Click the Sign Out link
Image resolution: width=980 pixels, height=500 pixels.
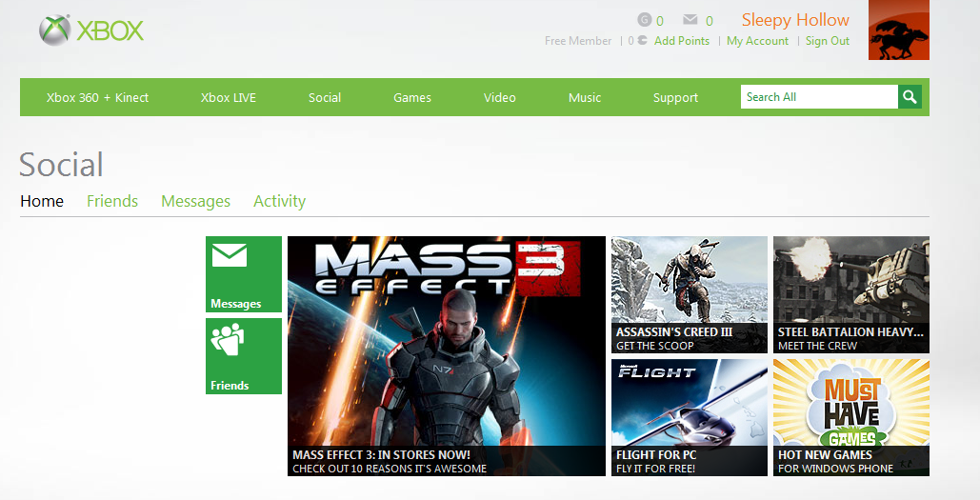828,41
